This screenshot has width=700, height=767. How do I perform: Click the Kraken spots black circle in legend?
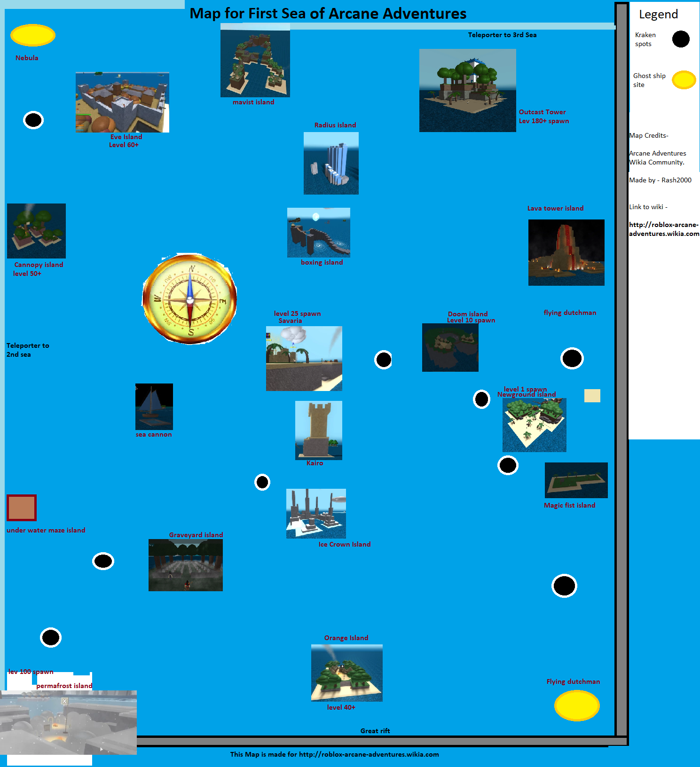pyautogui.click(x=680, y=39)
